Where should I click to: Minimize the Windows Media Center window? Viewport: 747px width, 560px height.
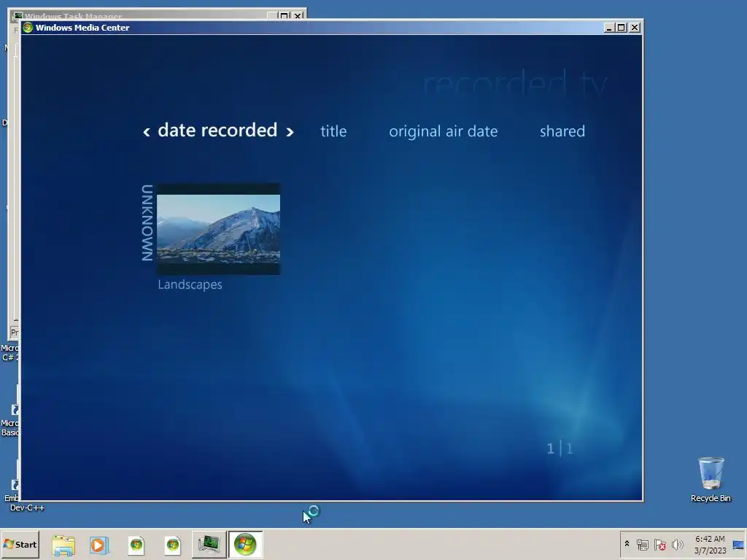pos(609,28)
